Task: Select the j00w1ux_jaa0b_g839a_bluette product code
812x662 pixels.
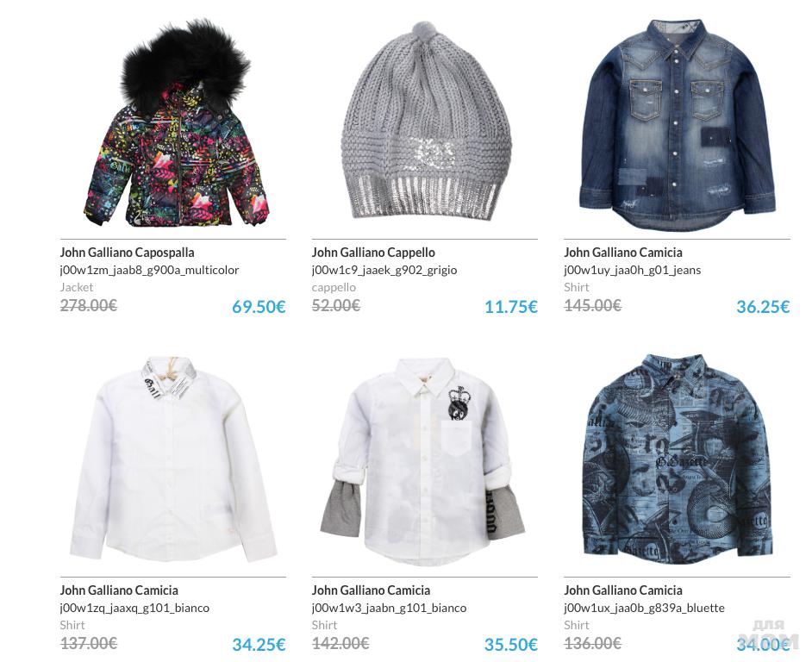Action: pos(644,609)
